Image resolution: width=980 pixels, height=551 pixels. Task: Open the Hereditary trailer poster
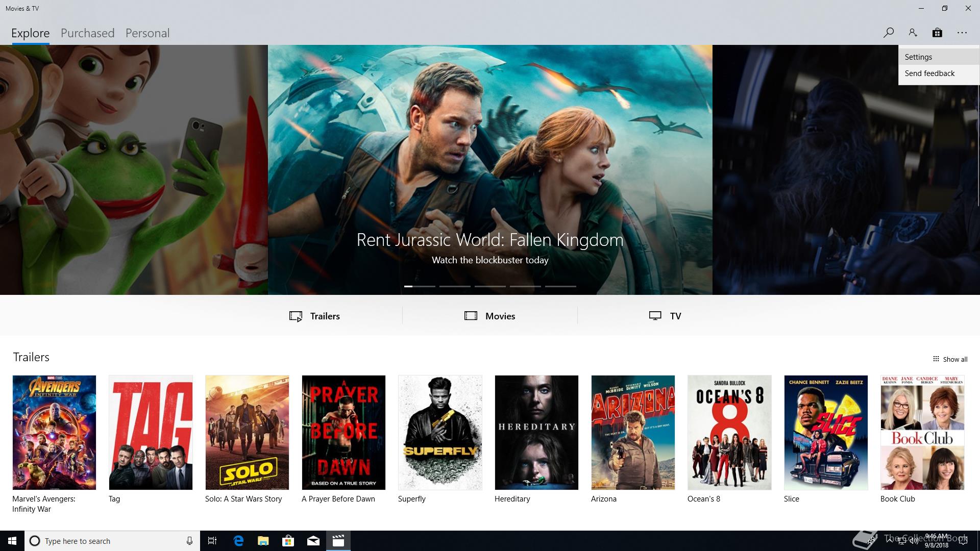(536, 433)
